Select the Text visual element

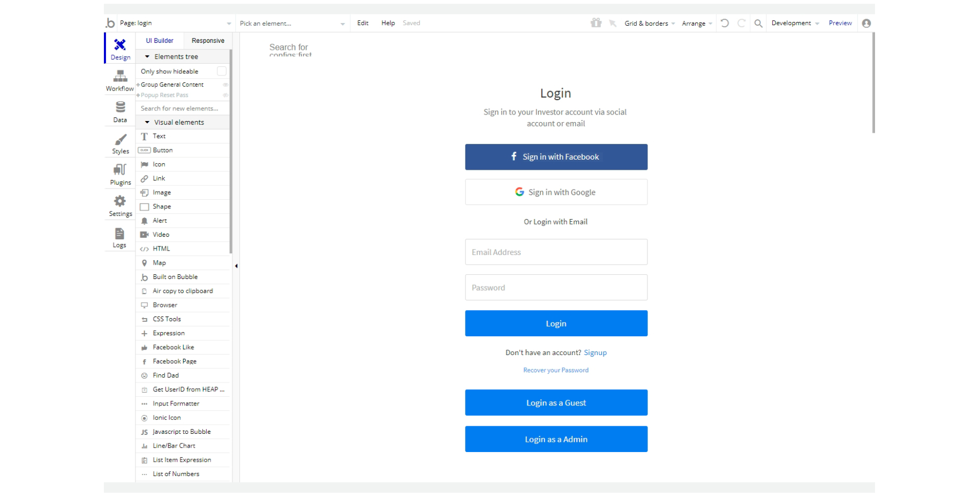183,136
